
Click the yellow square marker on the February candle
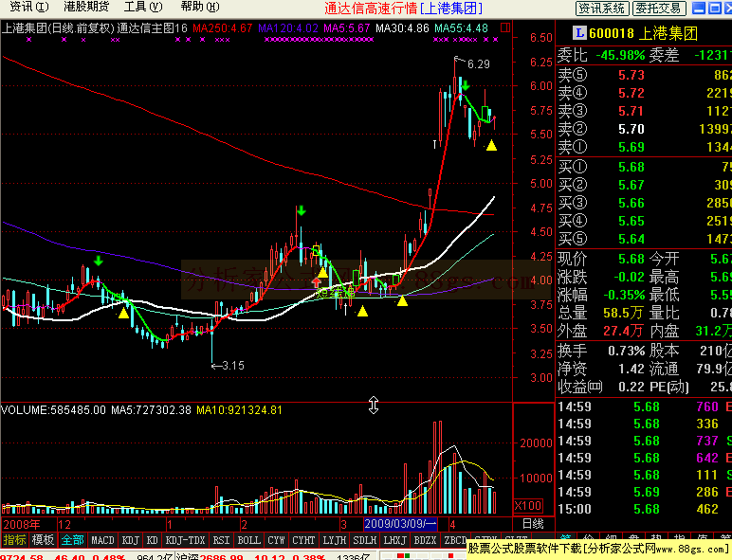316,251
